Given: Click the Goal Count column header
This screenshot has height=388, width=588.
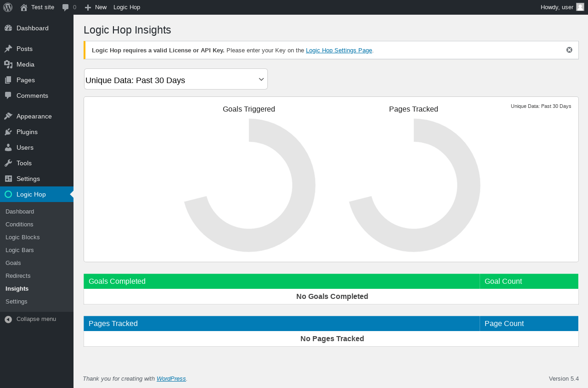Looking at the screenshot, I should click(x=529, y=281).
